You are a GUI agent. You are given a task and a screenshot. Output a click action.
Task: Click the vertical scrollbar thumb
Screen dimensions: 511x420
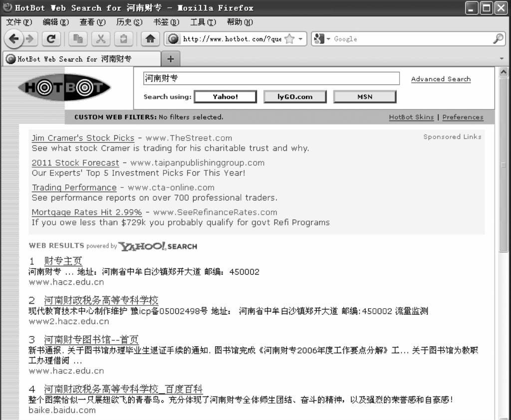(x=504, y=165)
